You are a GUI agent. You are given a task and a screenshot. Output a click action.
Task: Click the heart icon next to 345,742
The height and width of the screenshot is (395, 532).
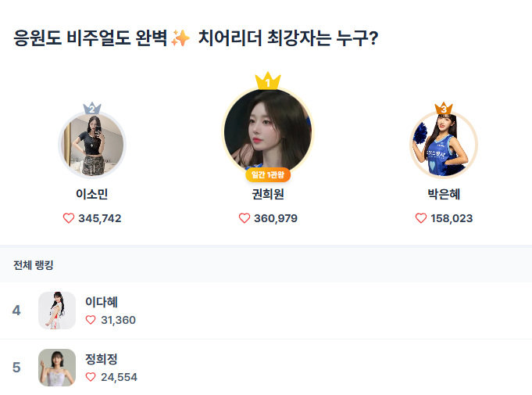click(69, 218)
